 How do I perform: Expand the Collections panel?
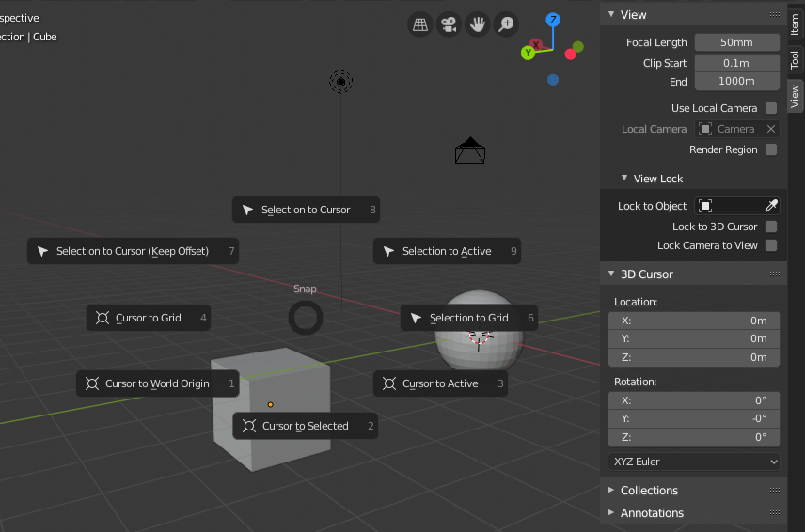coord(649,491)
